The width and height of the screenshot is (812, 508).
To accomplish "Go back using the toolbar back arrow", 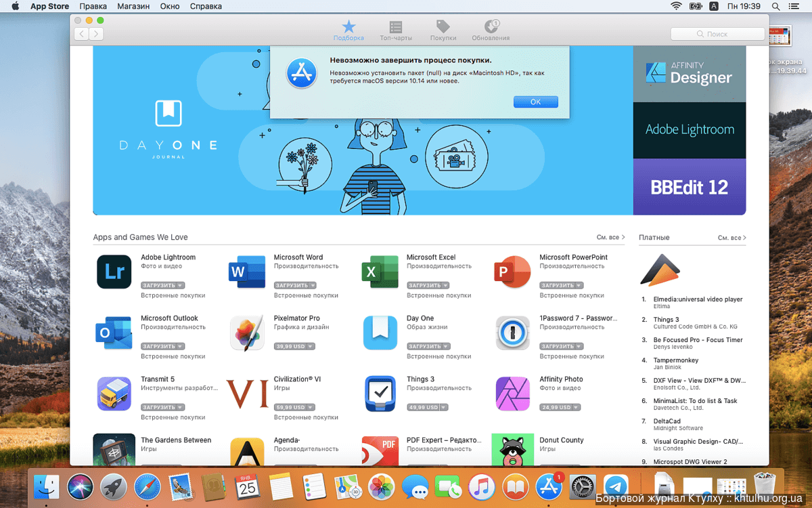I will pyautogui.click(x=82, y=33).
